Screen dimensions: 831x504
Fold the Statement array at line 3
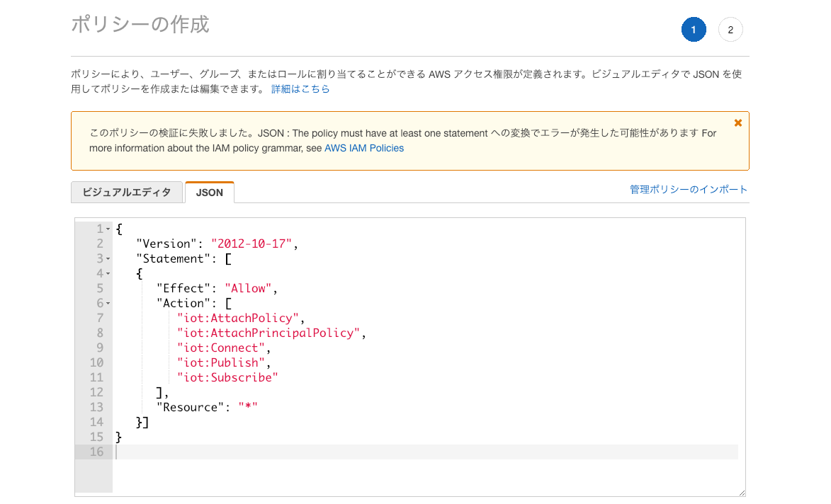(108, 259)
